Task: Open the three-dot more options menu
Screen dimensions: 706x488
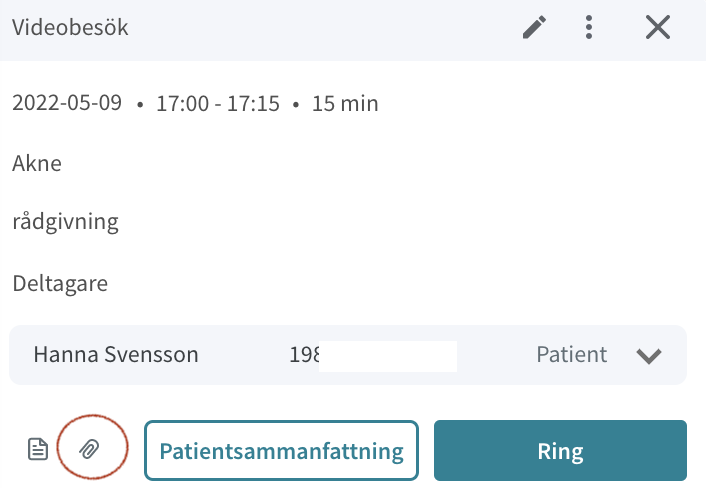Action: tap(589, 27)
